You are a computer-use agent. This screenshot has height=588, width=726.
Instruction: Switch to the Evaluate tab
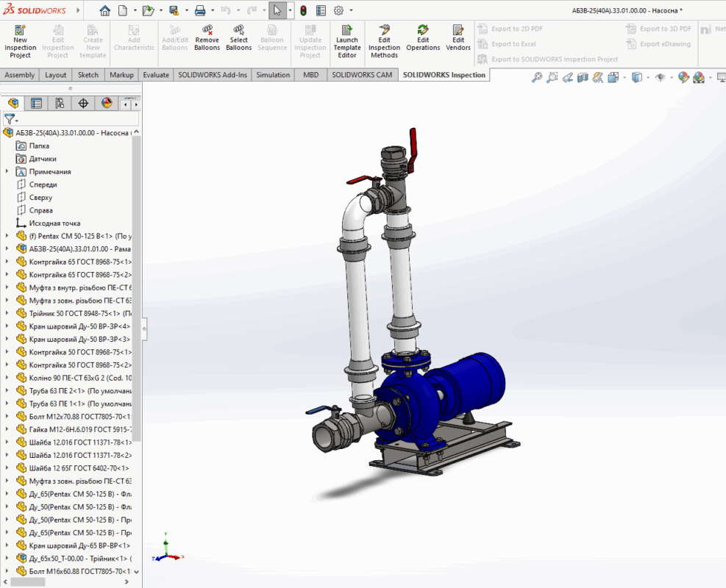point(155,75)
